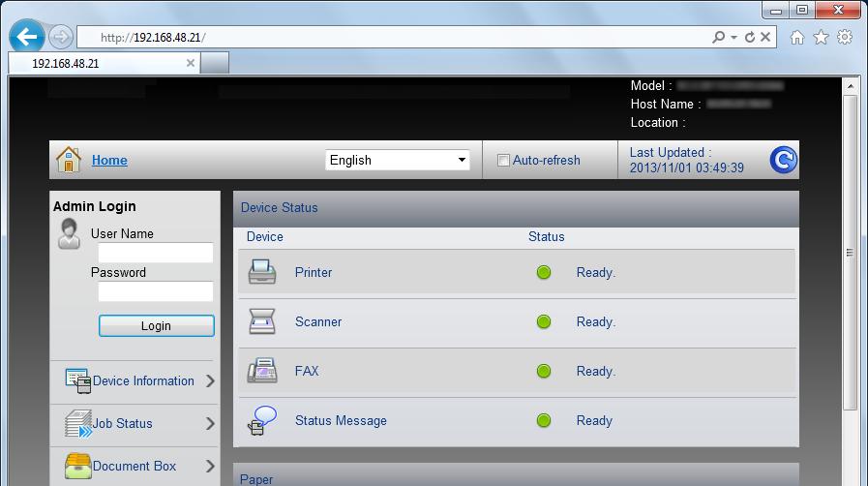Click the User Name input field
Image resolution: width=868 pixels, height=486 pixels.
(x=156, y=253)
